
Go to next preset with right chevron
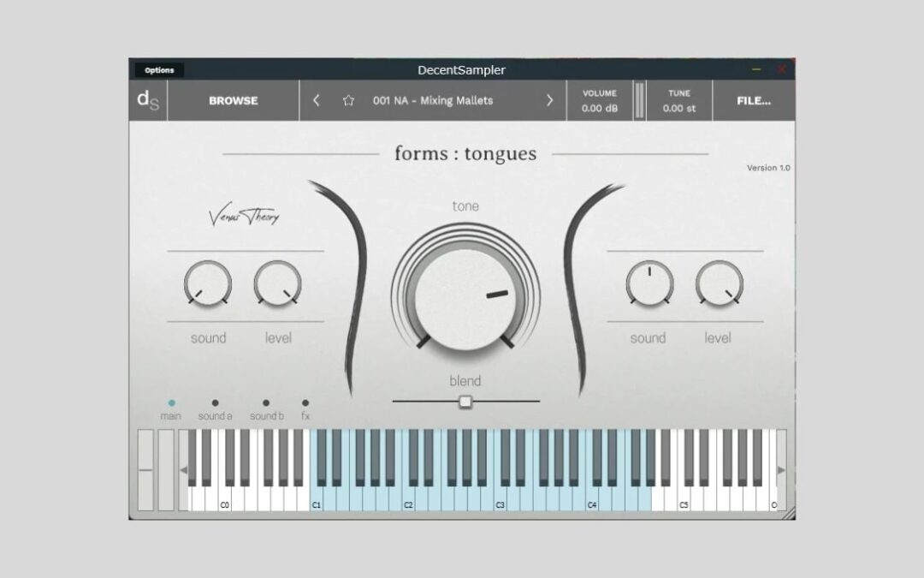pos(549,100)
